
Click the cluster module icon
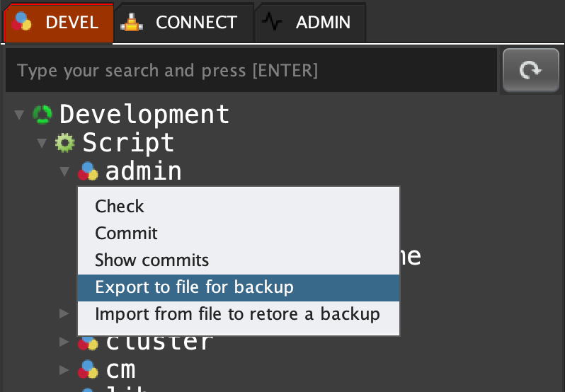(x=88, y=342)
